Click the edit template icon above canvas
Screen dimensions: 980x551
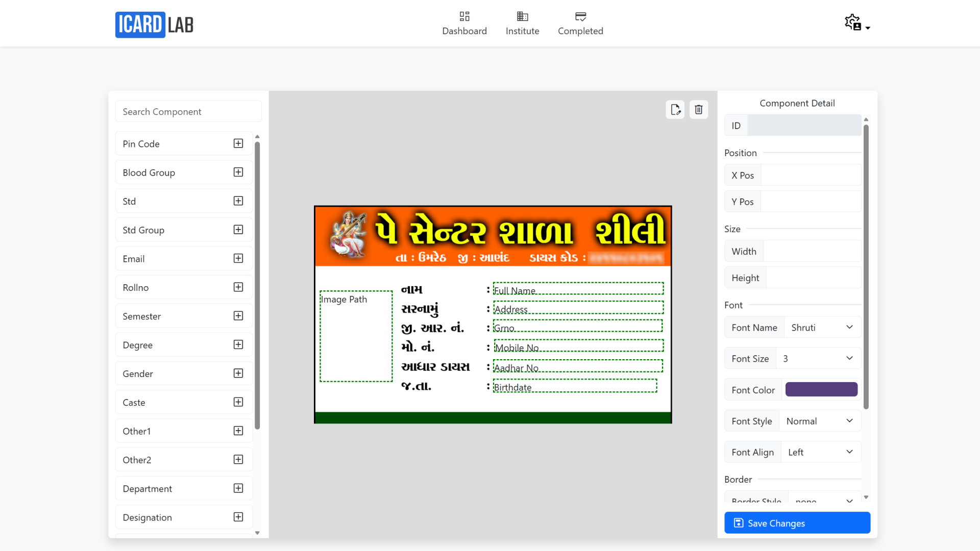[675, 109]
